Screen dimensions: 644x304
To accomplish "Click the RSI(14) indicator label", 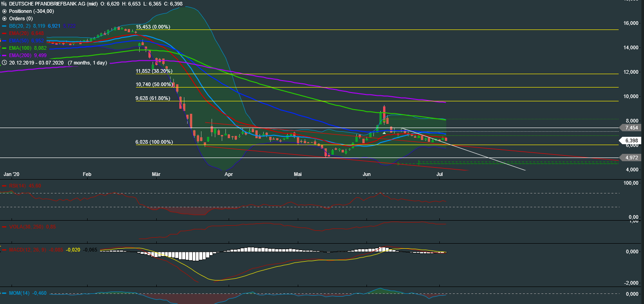I will pos(18,186).
